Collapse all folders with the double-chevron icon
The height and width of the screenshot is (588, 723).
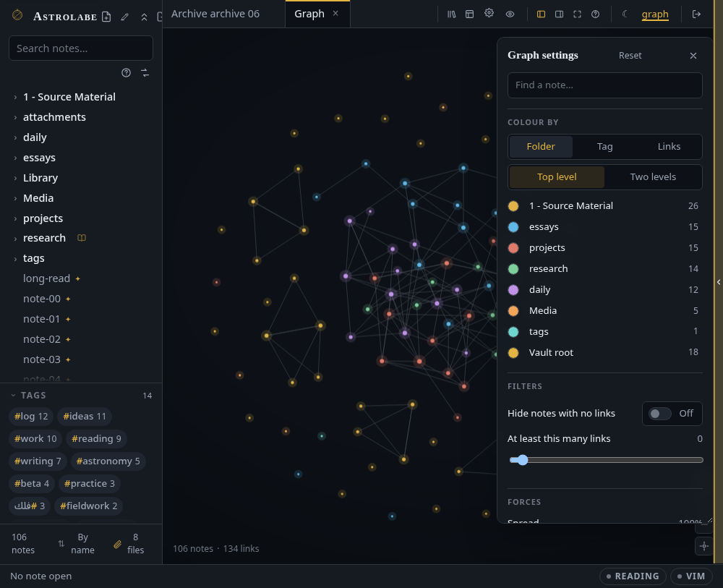point(145,17)
